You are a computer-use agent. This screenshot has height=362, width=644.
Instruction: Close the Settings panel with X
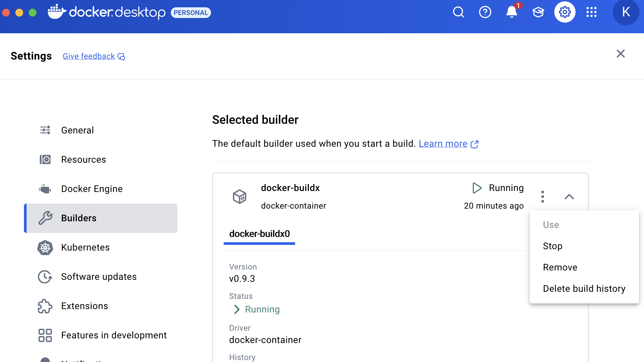pos(620,54)
